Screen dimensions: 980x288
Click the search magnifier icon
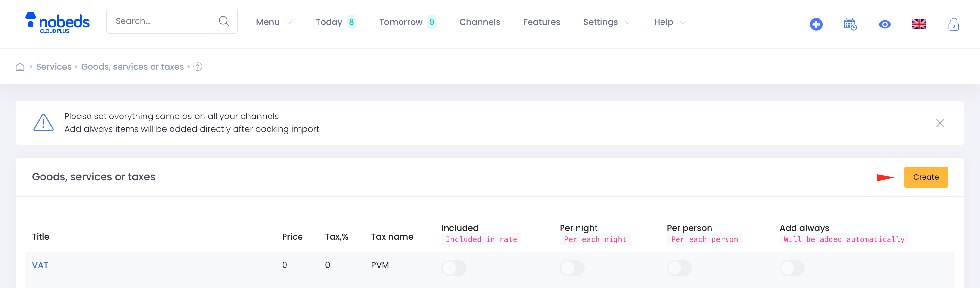tap(224, 21)
